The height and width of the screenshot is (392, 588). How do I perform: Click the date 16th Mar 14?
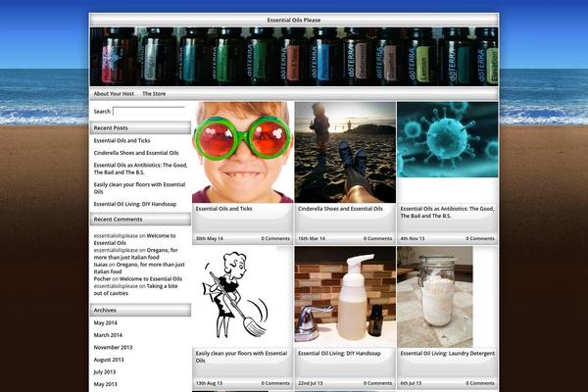point(312,238)
